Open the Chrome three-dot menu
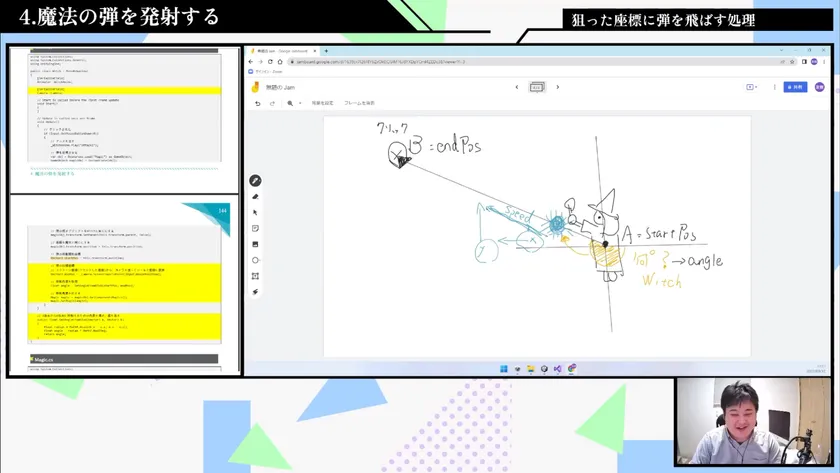The image size is (840, 473). click(x=824, y=62)
